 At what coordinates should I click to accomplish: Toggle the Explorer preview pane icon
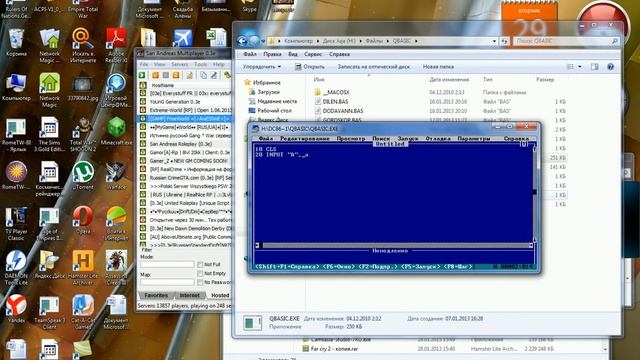pos(594,67)
